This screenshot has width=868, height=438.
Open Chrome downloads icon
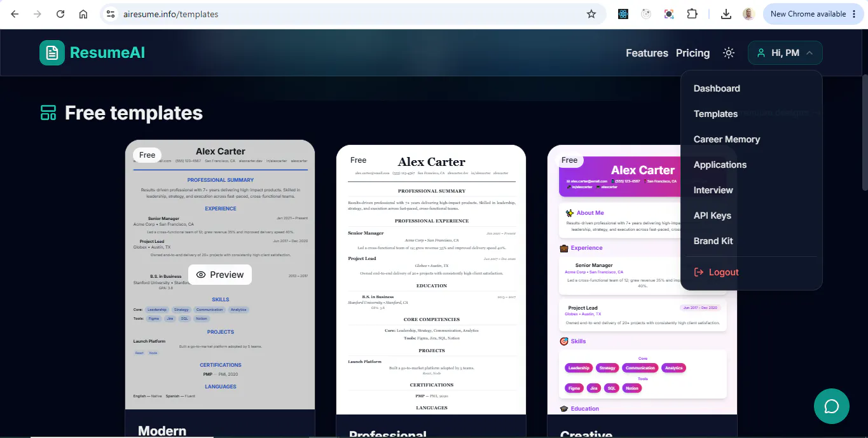click(726, 14)
